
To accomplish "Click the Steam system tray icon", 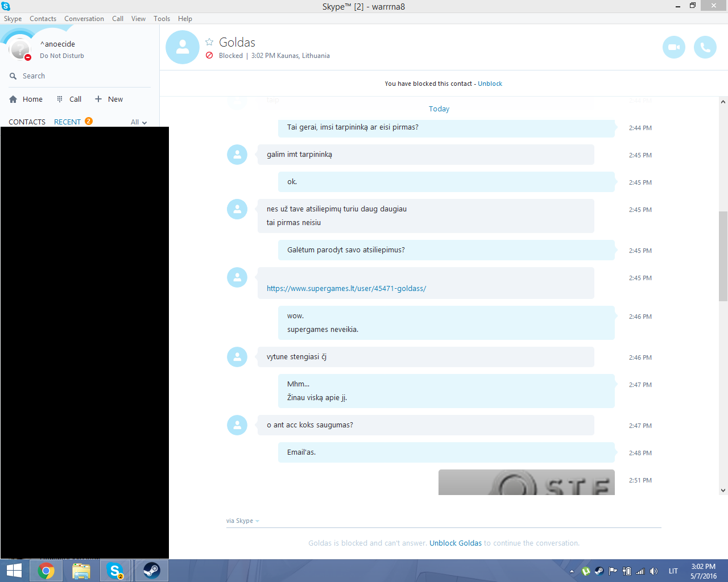I will tap(599, 571).
